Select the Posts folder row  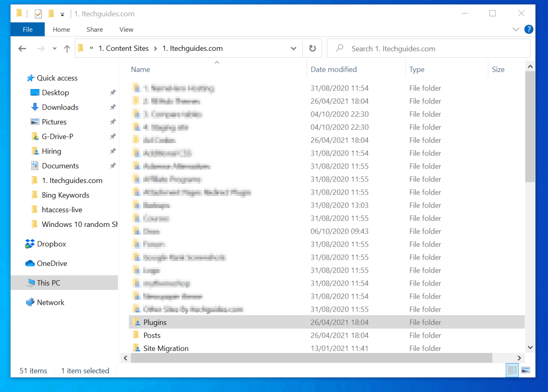click(326, 336)
